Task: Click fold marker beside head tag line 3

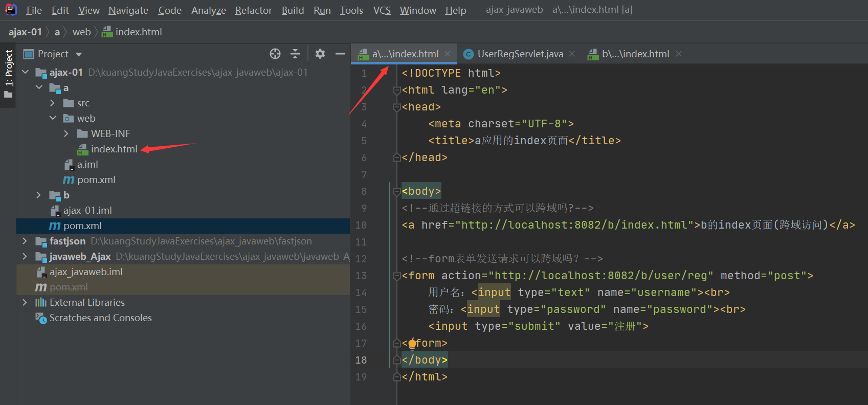Action: pyautogui.click(x=396, y=107)
